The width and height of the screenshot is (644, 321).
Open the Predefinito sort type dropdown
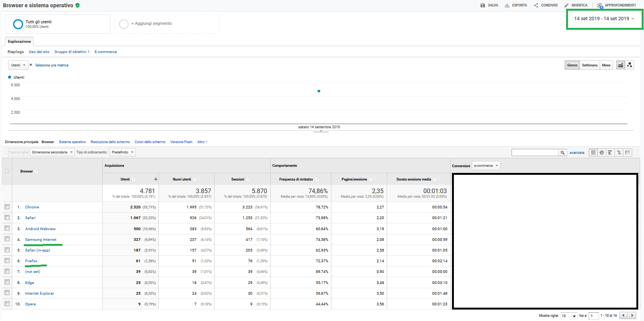point(123,152)
